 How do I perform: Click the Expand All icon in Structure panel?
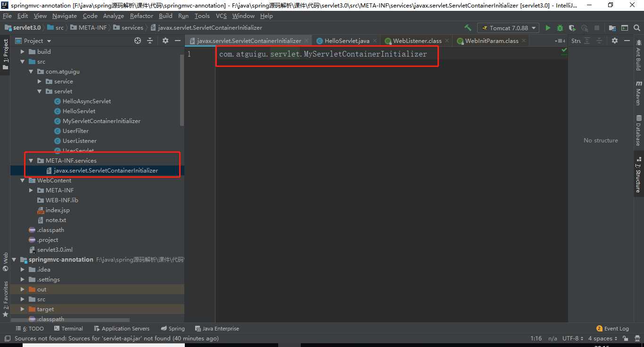pos(587,41)
